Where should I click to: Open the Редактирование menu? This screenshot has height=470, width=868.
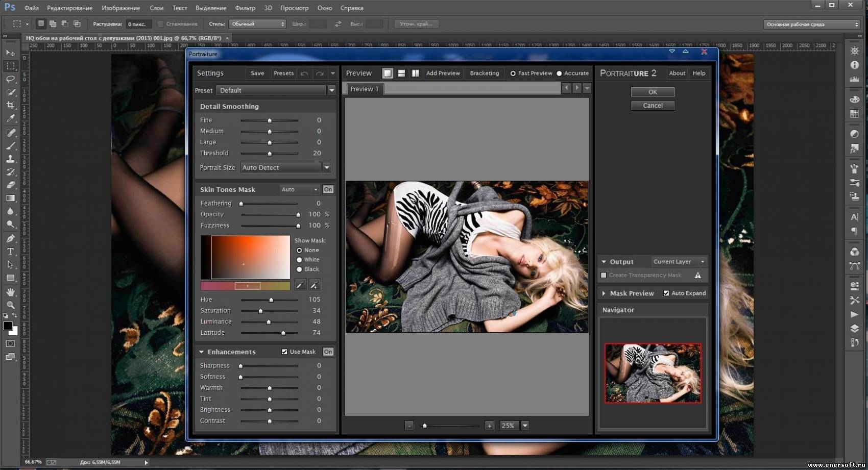[x=69, y=8]
